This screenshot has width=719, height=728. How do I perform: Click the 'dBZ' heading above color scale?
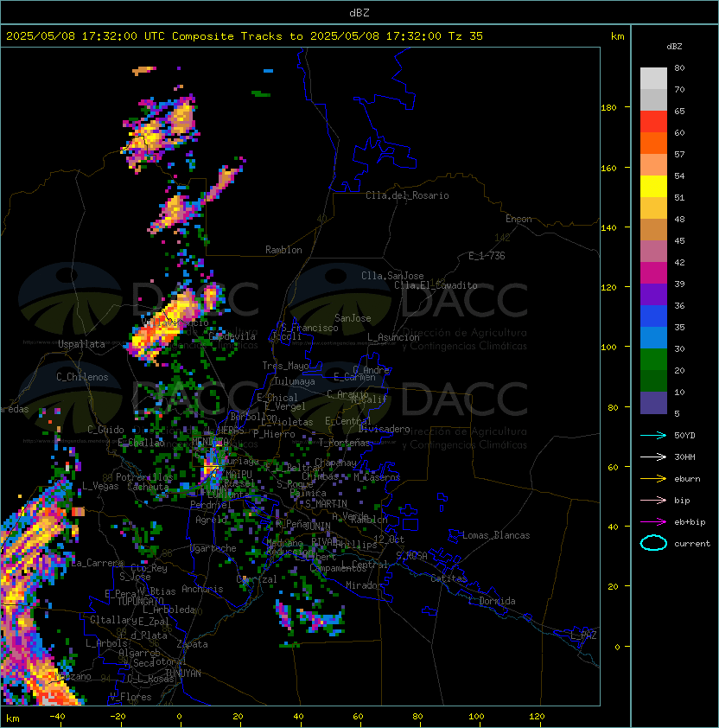pyautogui.click(x=674, y=47)
